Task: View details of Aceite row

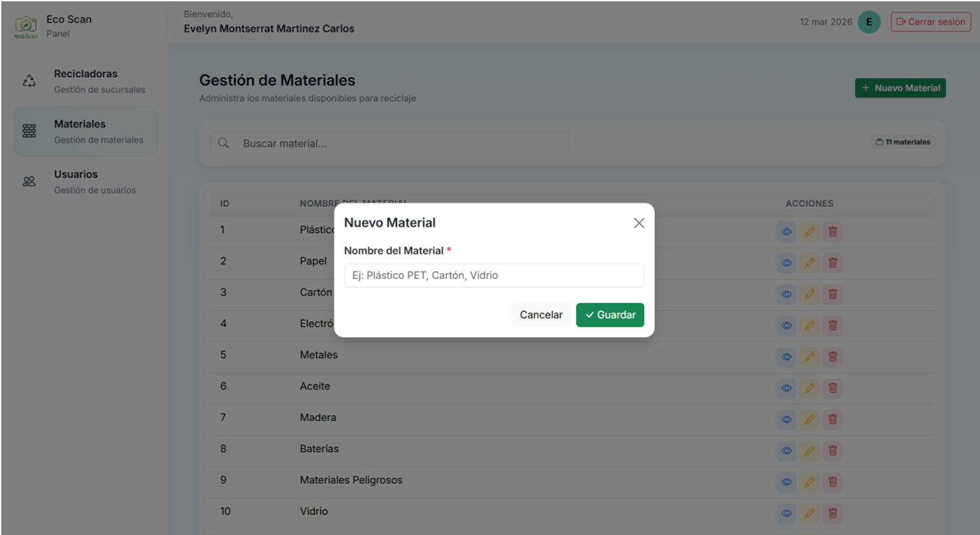Action: [x=787, y=388]
